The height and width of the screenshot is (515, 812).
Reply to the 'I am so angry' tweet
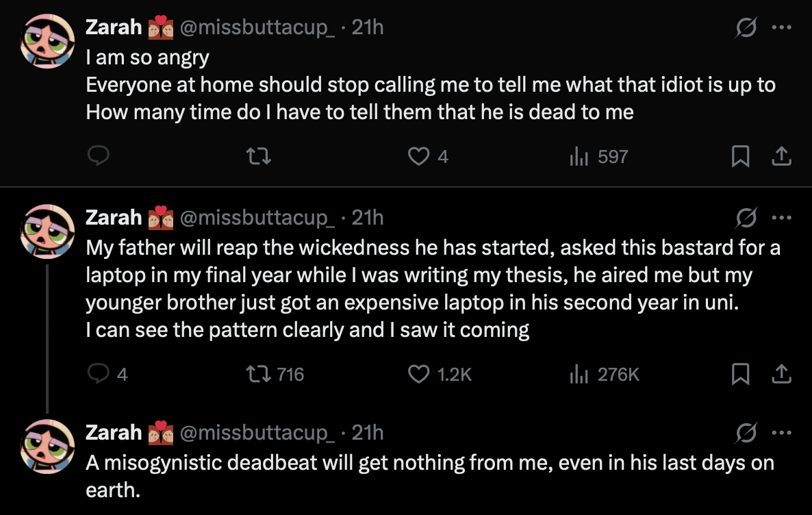(99, 157)
